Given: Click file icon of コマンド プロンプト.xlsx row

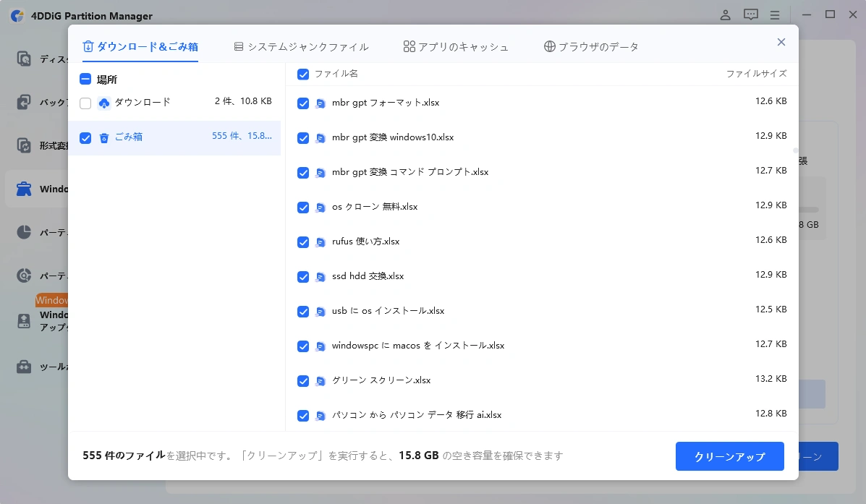Looking at the screenshot, I should (320, 173).
